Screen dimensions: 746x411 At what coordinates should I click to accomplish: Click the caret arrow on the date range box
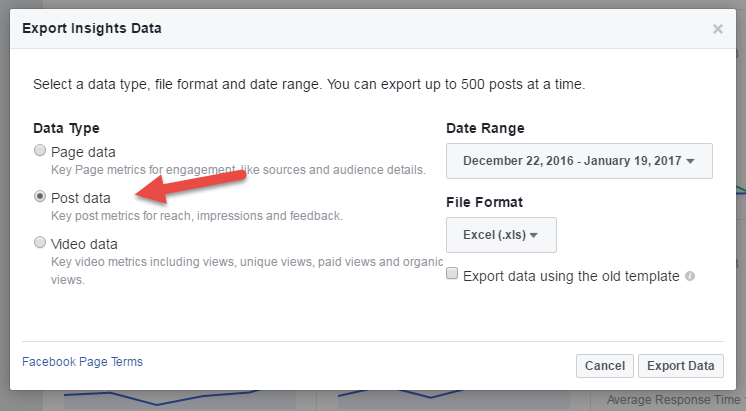click(690, 161)
